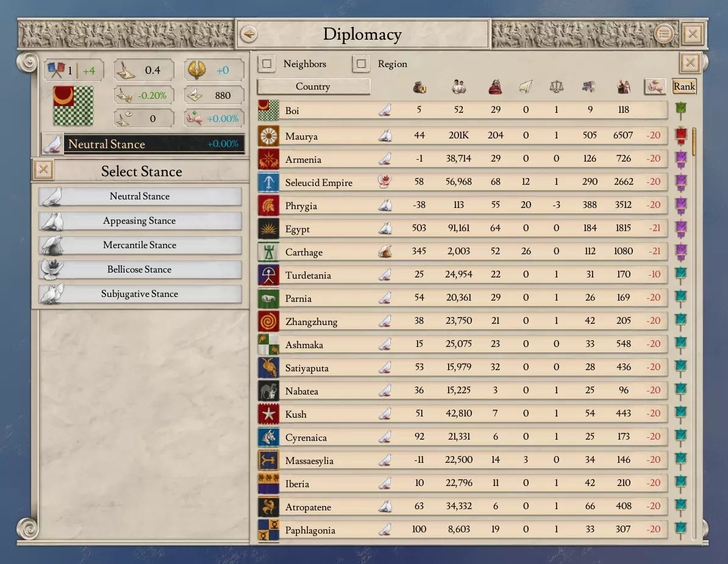Sort countries by gold sack icon column
This screenshot has width=728, height=564.
pyautogui.click(x=419, y=87)
